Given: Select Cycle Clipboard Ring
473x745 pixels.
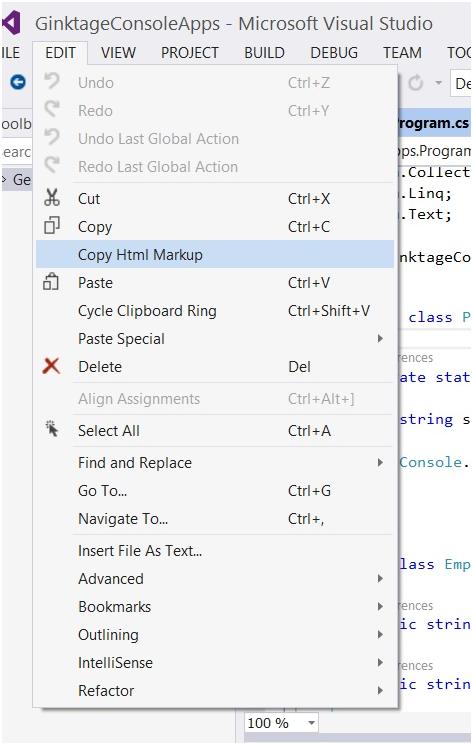Looking at the screenshot, I should (215, 311).
